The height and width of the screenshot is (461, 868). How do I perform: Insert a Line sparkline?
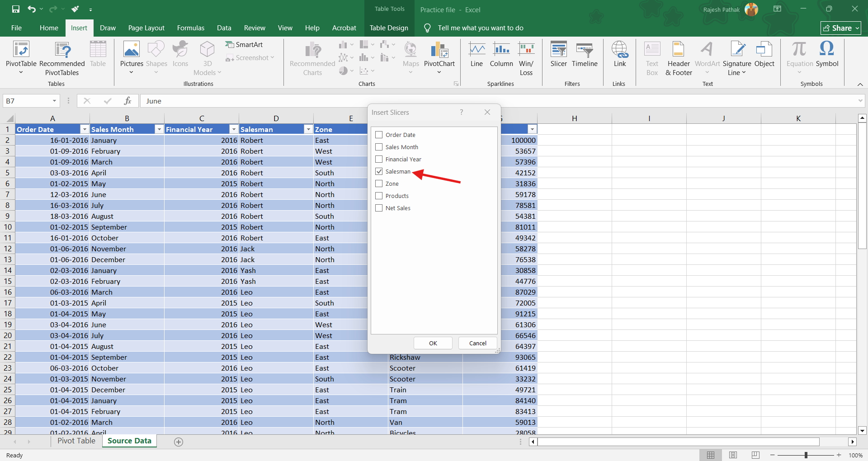476,54
